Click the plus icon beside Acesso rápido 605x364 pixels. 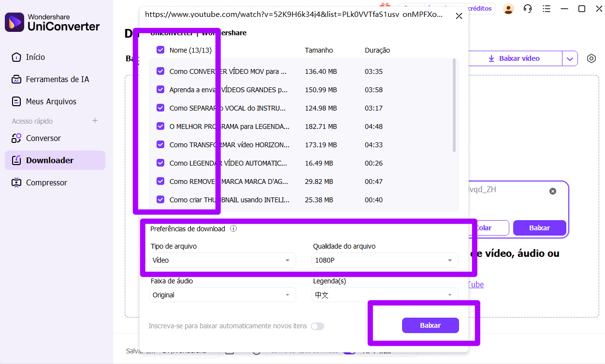coord(95,121)
